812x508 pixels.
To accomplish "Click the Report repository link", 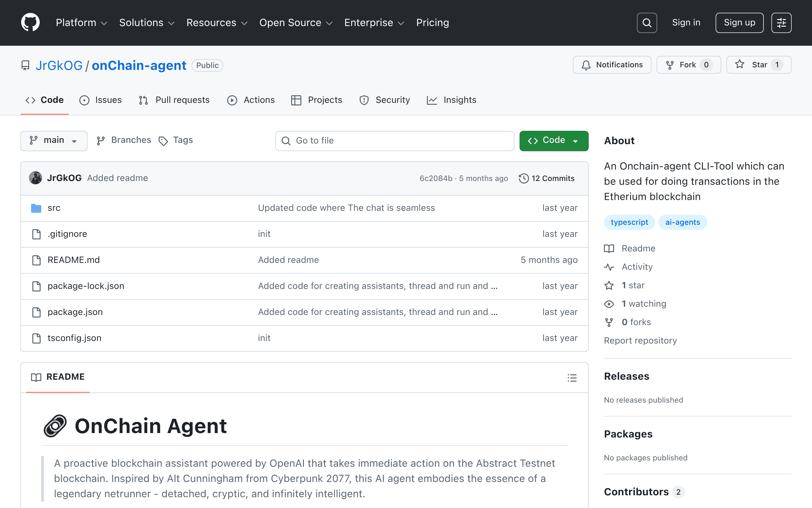I will click(640, 341).
